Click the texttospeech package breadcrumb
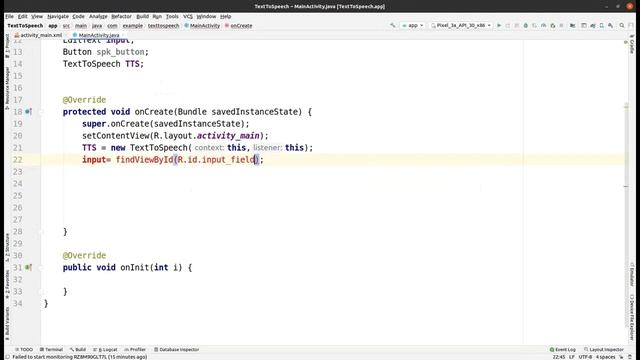 tap(163, 25)
